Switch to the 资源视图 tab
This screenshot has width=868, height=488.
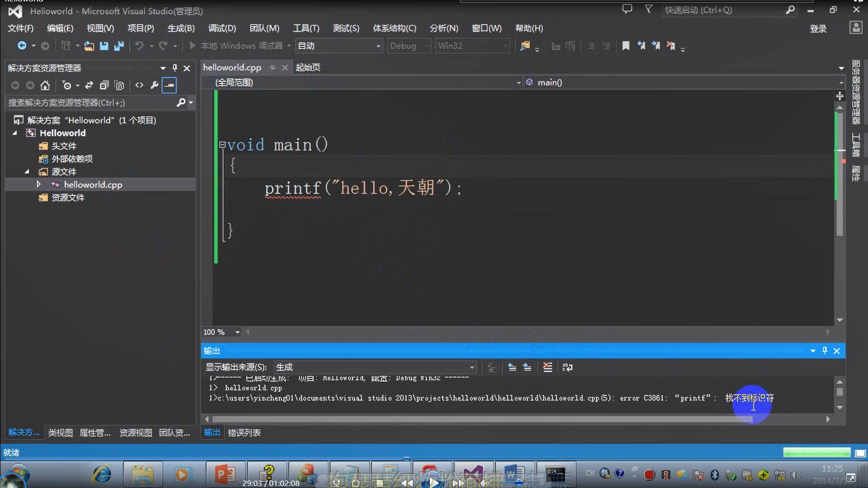(x=136, y=432)
